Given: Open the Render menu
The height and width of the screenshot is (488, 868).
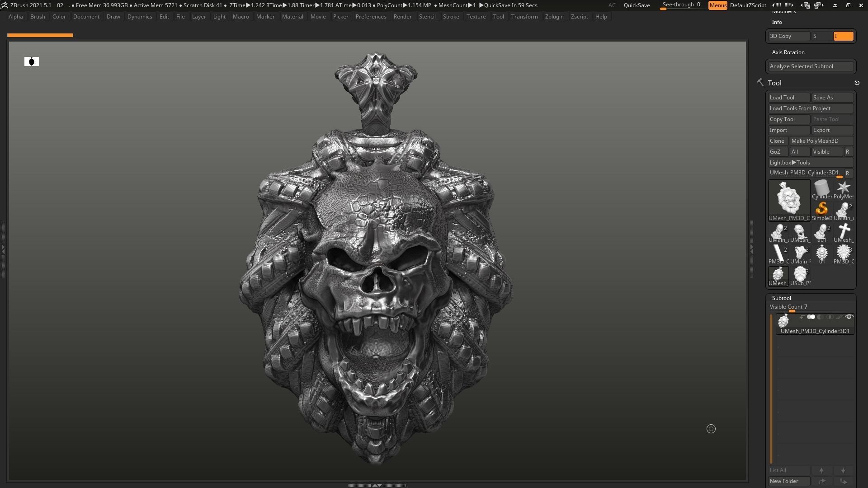Looking at the screenshot, I should click(402, 17).
